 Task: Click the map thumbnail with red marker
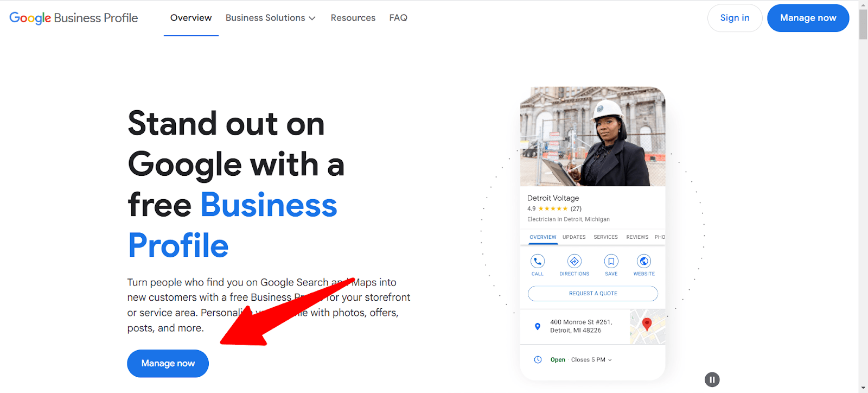tap(648, 327)
